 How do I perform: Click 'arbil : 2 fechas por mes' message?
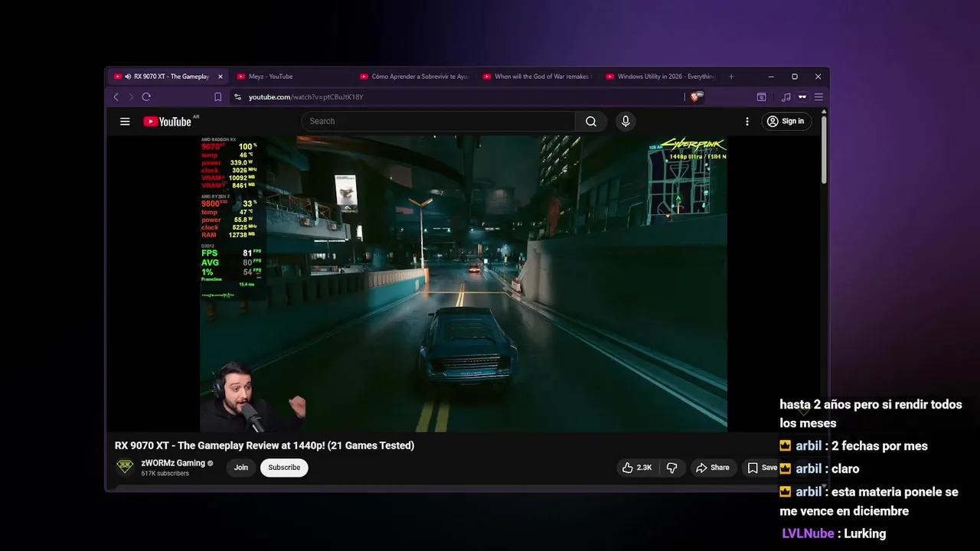[854, 445]
